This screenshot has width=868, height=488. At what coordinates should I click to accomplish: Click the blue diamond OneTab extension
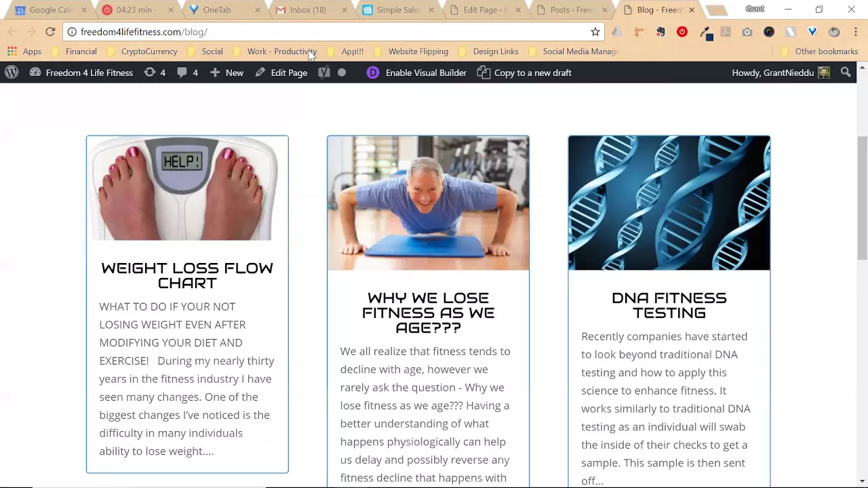tap(812, 32)
